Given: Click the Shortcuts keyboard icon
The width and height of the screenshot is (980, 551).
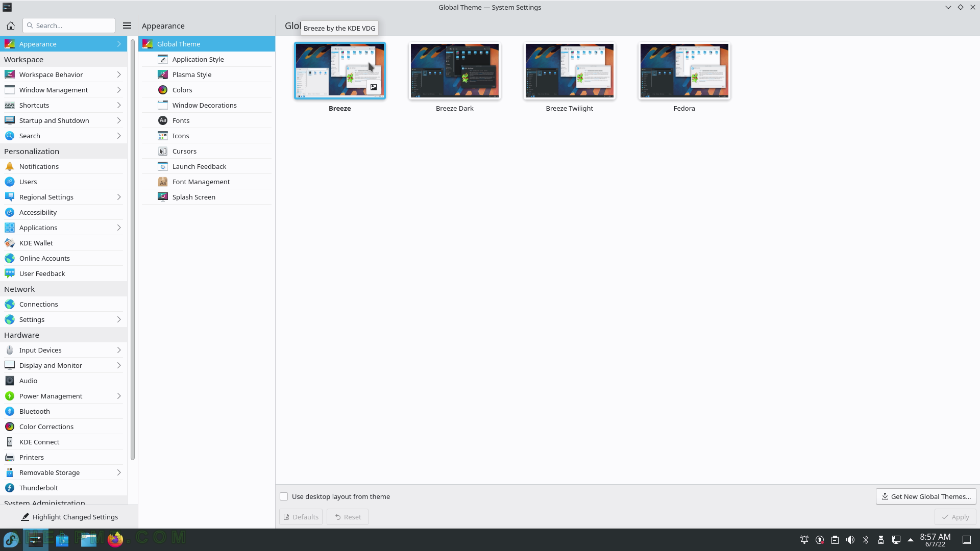Looking at the screenshot, I should 10,105.
